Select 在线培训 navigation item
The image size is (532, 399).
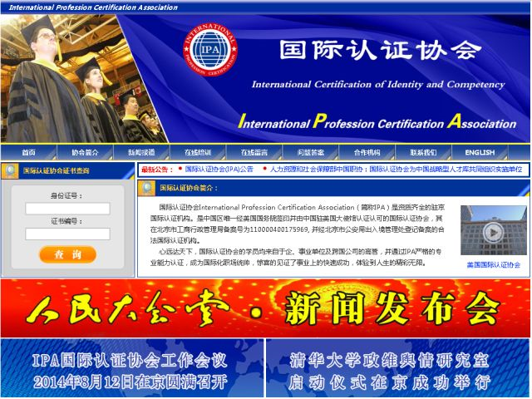198,152
